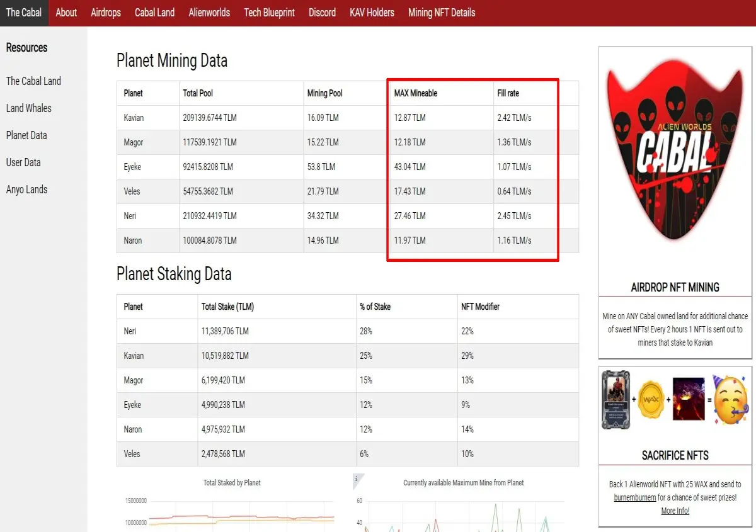The image size is (756, 532).
Task: Click the Planet Staking Data heading
Action: 174,274
